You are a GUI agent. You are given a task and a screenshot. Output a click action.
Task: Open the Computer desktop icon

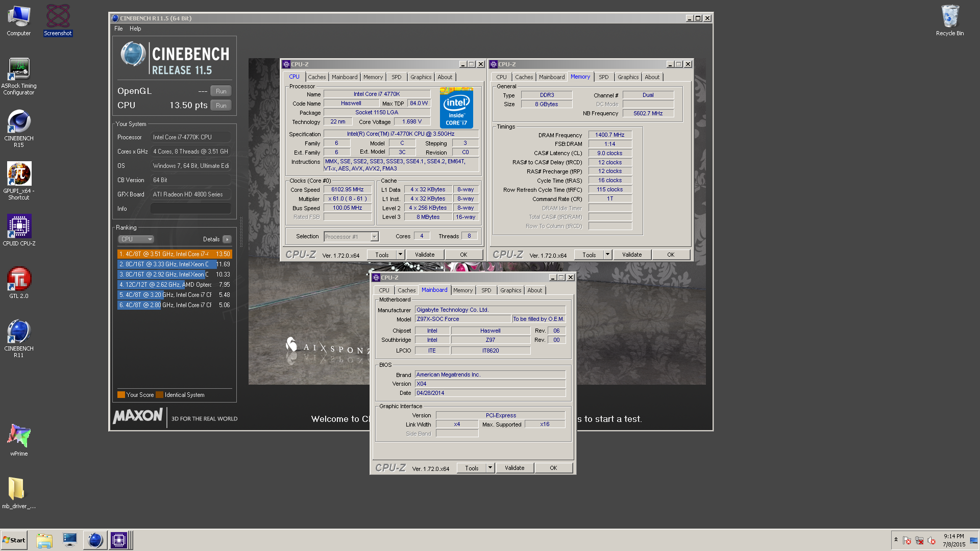tap(19, 21)
